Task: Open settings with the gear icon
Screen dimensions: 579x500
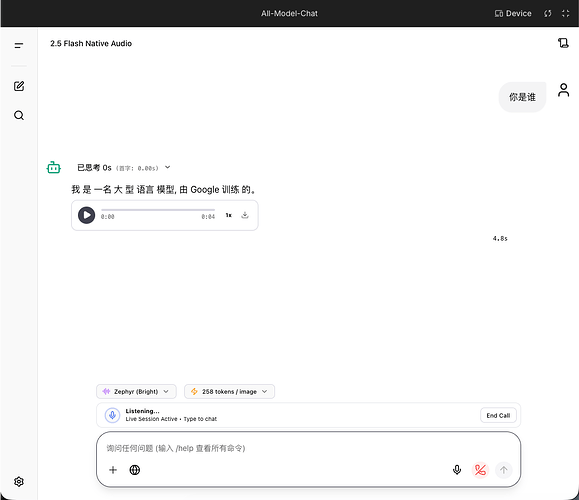Action: point(19,482)
